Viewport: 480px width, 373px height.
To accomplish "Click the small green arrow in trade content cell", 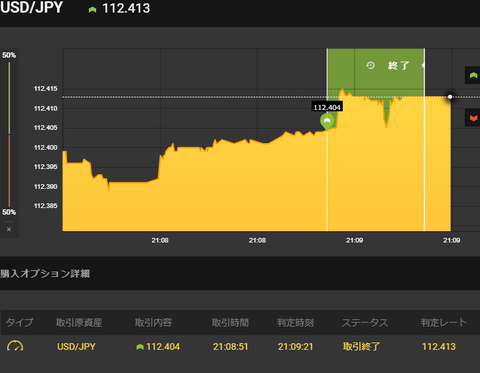I will click(140, 347).
